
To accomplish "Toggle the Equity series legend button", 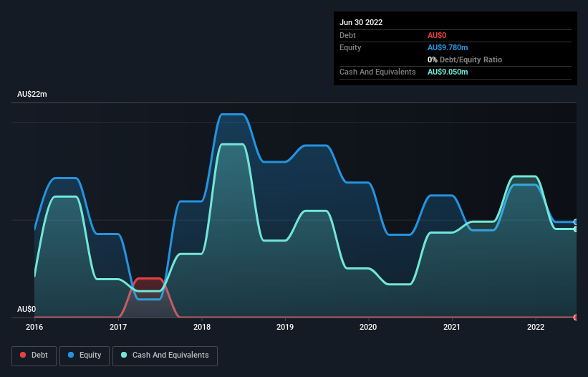I will (85, 355).
